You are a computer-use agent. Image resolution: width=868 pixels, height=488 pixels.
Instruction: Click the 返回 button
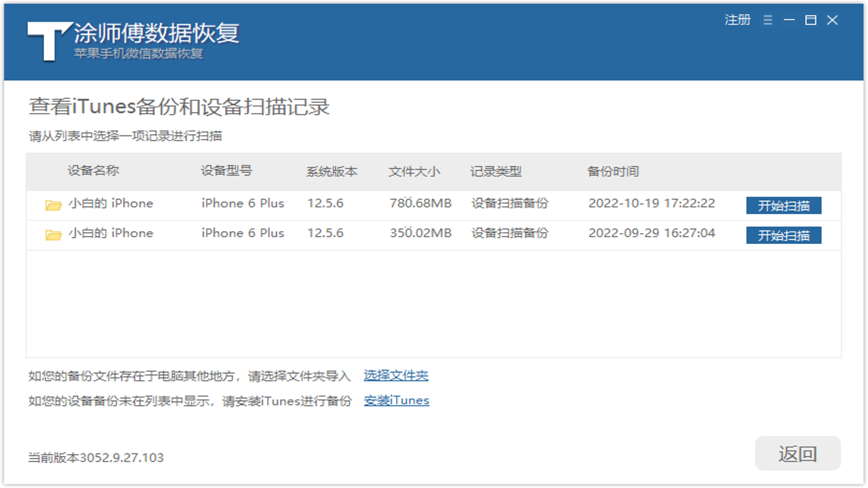(797, 453)
